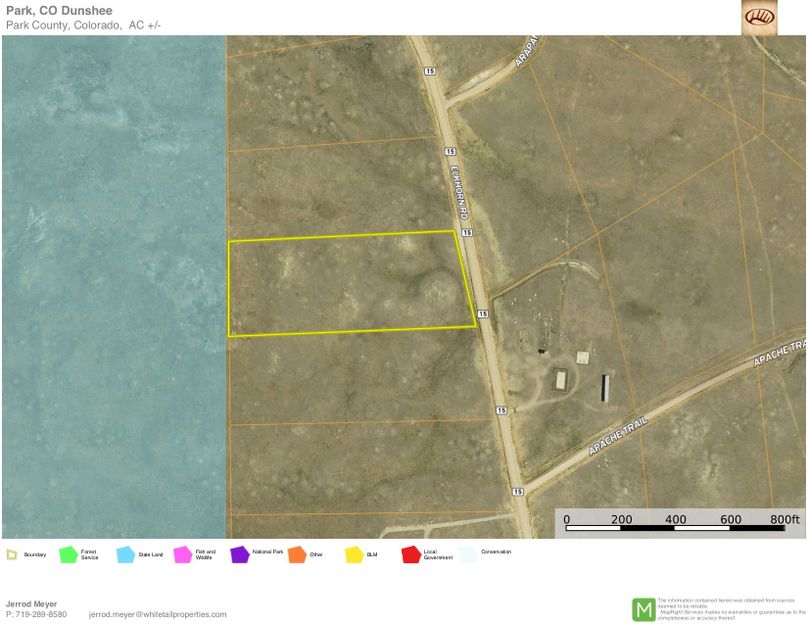The image size is (808, 624).
Task: Open the jerrod.meyer@whitetailproperties.com email link
Action: pos(157,614)
